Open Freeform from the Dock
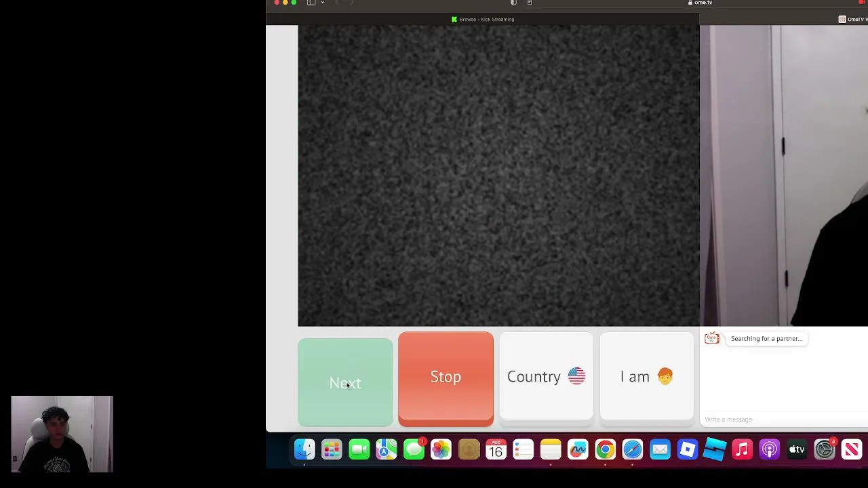The height and width of the screenshot is (488, 868). [578, 449]
